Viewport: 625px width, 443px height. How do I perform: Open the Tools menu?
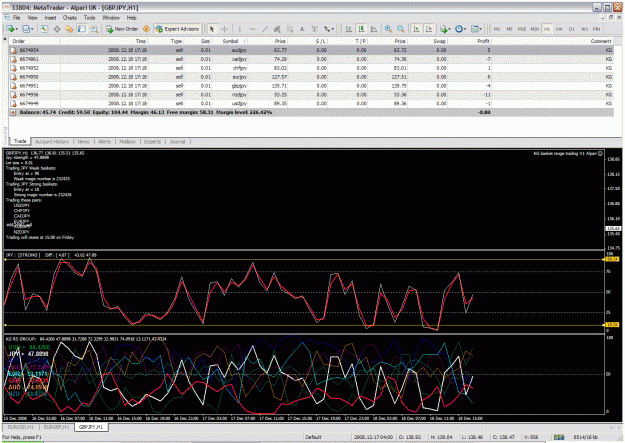click(89, 18)
